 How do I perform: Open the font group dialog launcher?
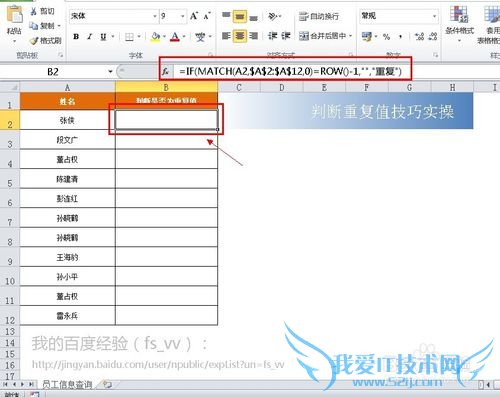pos(210,55)
